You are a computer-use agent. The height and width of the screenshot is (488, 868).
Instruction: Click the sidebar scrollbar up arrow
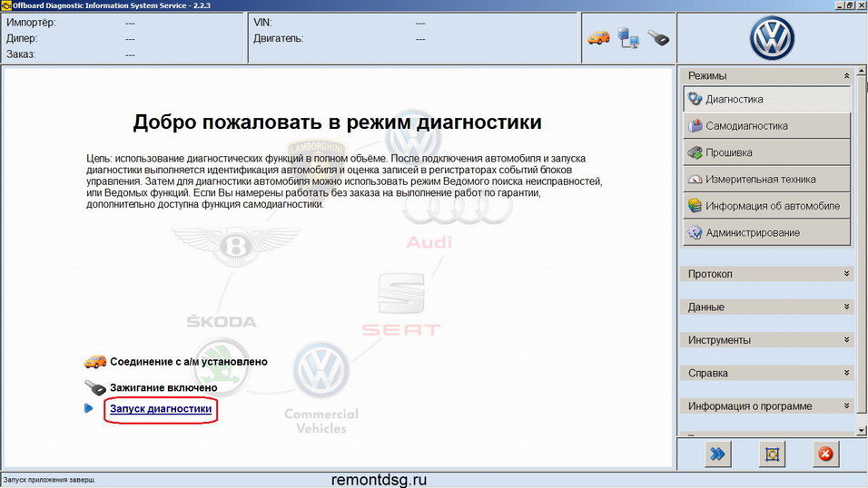862,71
